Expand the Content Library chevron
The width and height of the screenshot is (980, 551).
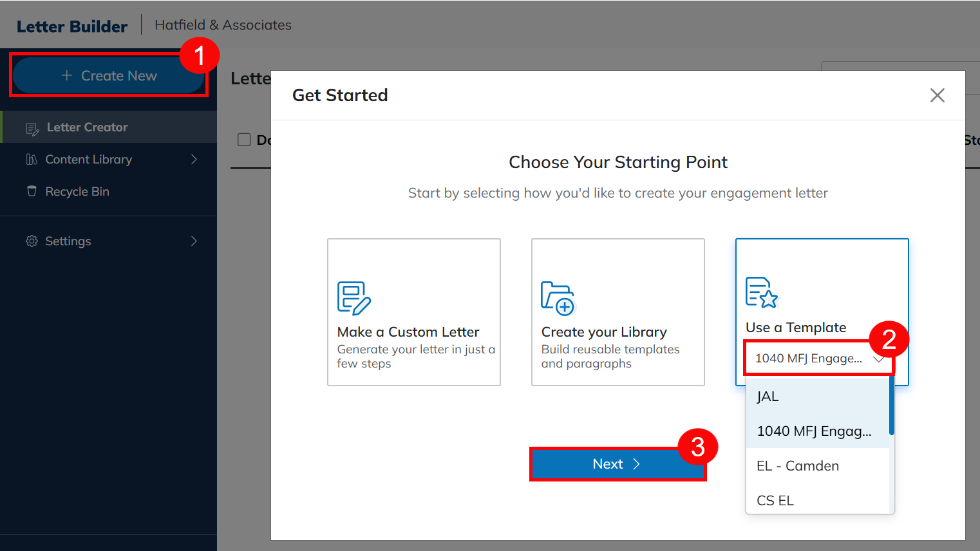point(194,160)
